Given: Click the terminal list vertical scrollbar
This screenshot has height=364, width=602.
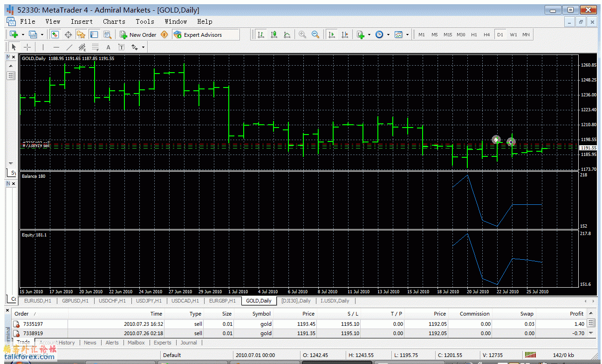Looking at the screenshot, I should click(591, 324).
